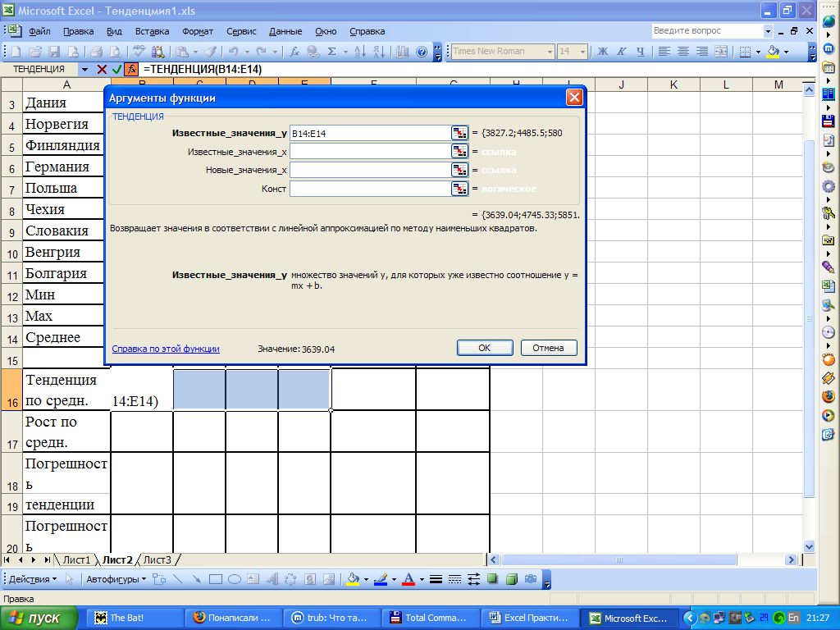Click the Sort Ascending icon
The width and height of the screenshot is (840, 630).
tap(360, 52)
